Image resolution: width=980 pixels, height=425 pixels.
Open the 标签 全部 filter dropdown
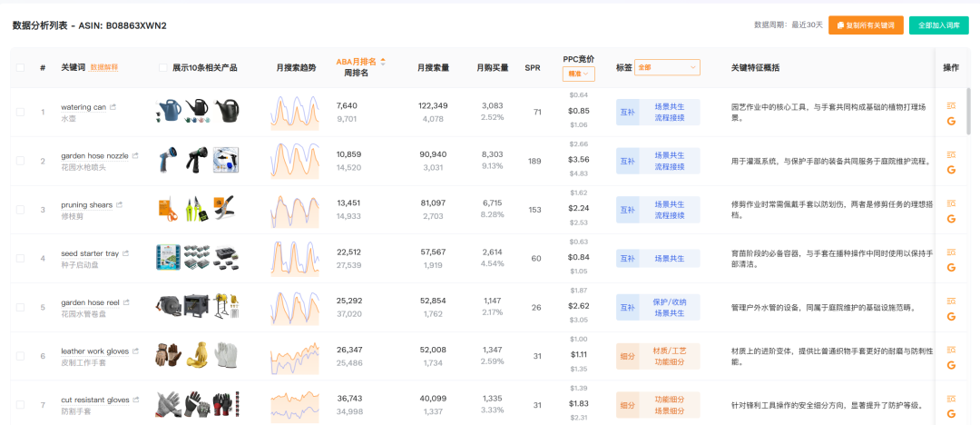(x=667, y=67)
